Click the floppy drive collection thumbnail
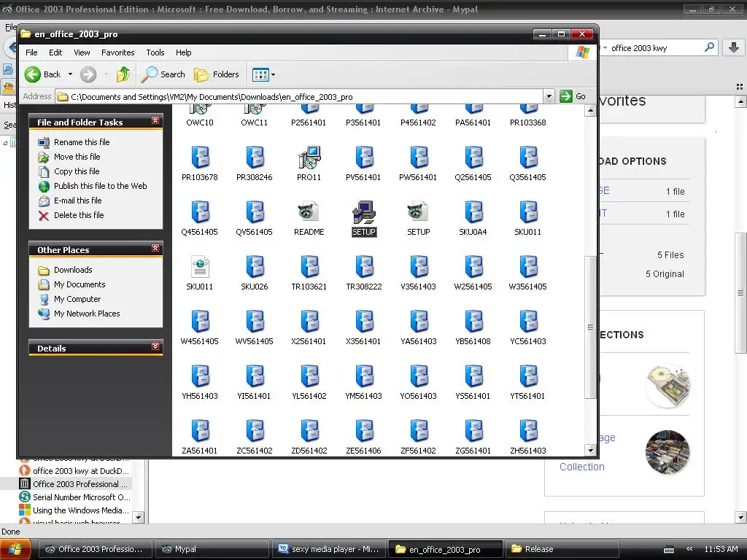The image size is (747, 560). [x=667, y=386]
